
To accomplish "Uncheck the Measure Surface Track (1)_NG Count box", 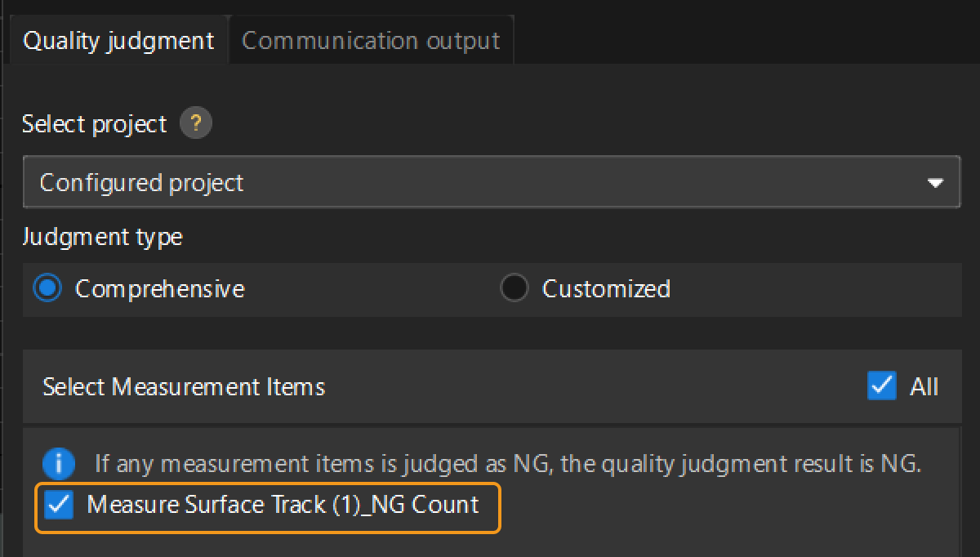I will [59, 505].
